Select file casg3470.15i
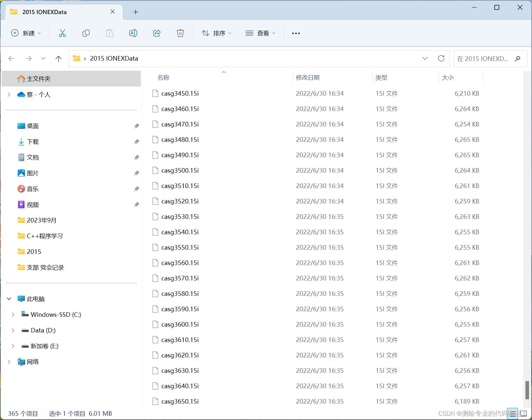This screenshot has height=420, width=532. (x=180, y=124)
